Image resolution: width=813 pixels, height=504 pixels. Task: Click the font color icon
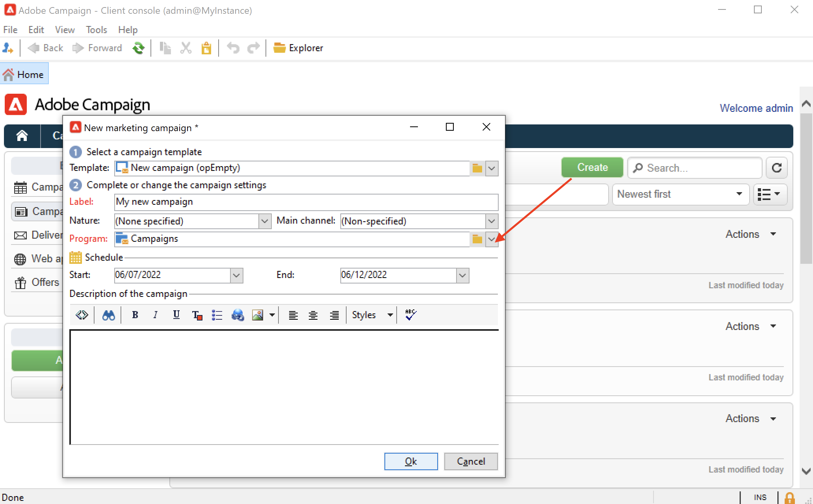click(x=197, y=315)
